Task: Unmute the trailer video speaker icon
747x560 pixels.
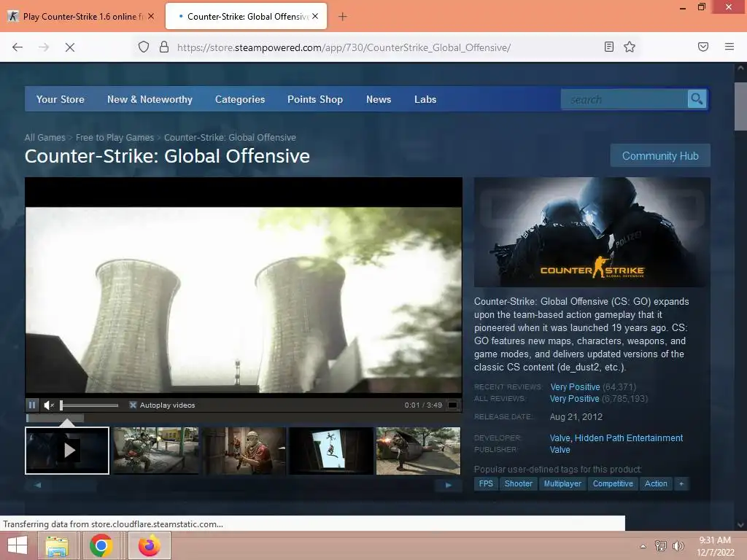Action: tap(49, 405)
